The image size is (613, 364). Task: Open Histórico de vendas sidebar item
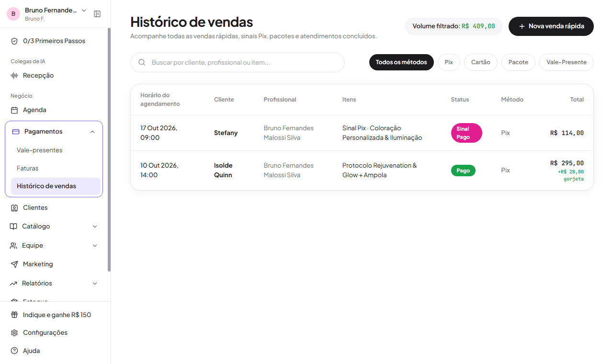56,186
